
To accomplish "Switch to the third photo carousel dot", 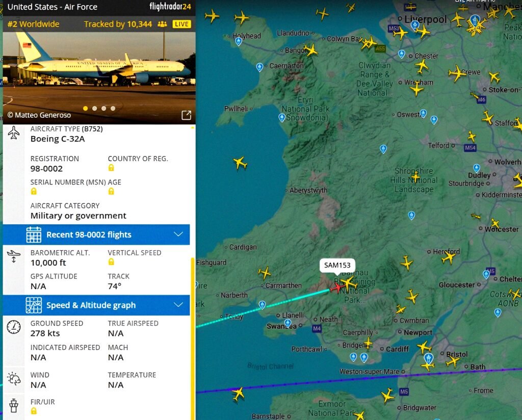I will pos(104,108).
